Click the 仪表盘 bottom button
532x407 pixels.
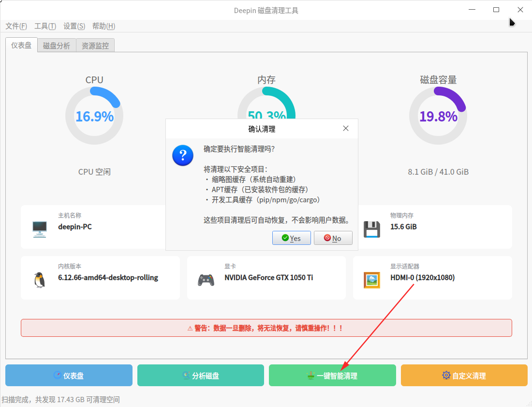[x=69, y=376]
